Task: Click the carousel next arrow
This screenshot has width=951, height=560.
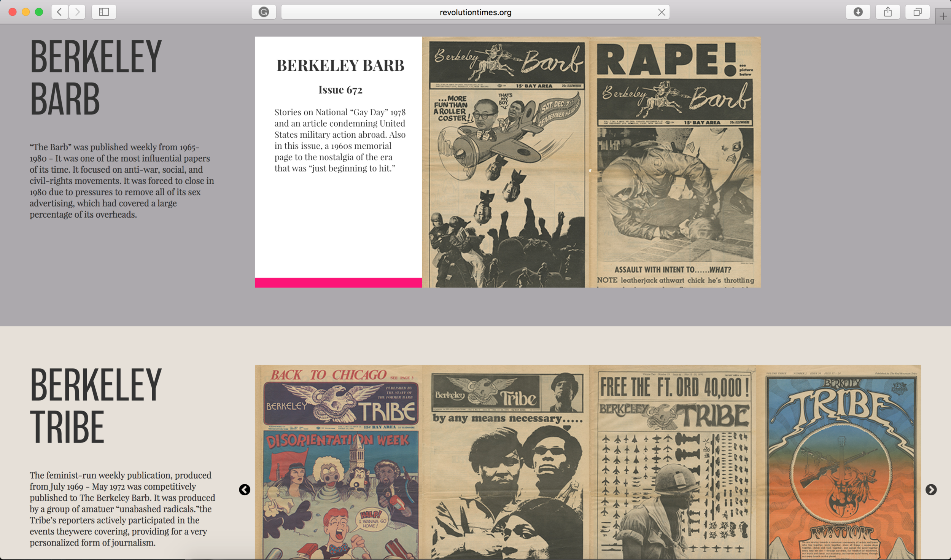Action: (931, 490)
